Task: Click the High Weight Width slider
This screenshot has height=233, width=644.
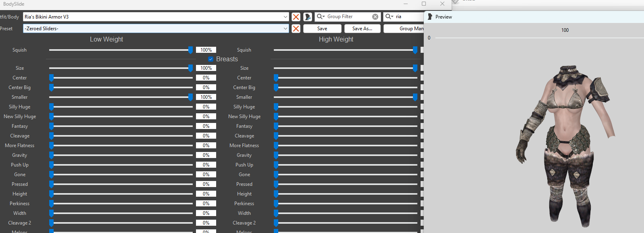Action: click(346, 213)
